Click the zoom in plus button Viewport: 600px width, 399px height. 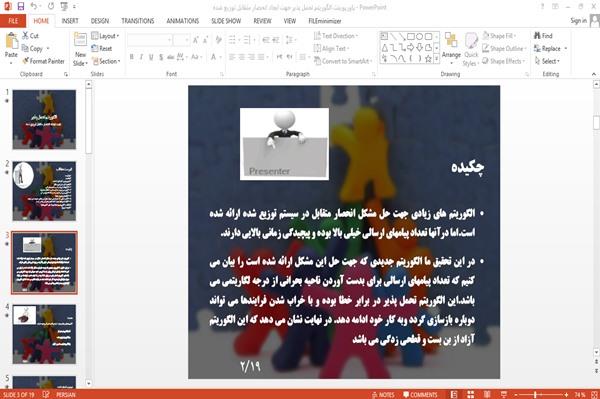(566, 394)
